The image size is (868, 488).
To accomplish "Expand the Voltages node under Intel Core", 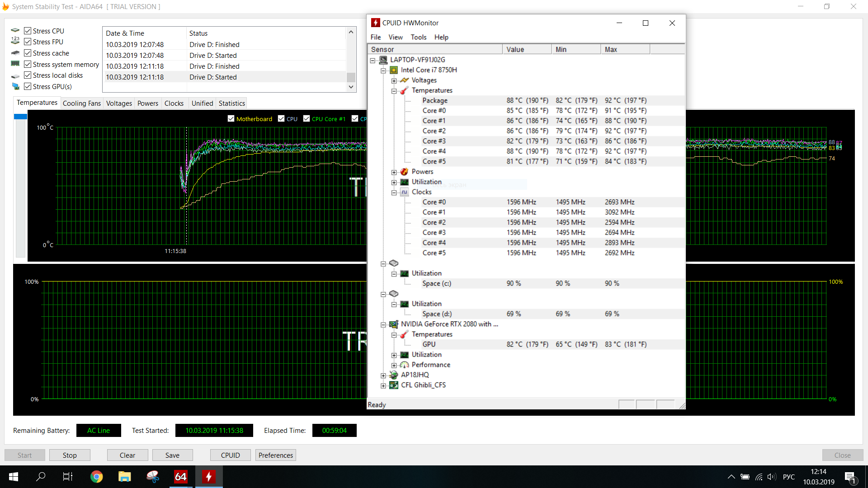I will coord(394,81).
